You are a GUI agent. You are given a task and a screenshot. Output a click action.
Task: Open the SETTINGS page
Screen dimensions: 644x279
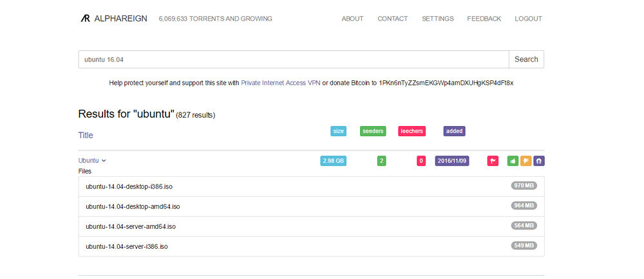[438, 19]
